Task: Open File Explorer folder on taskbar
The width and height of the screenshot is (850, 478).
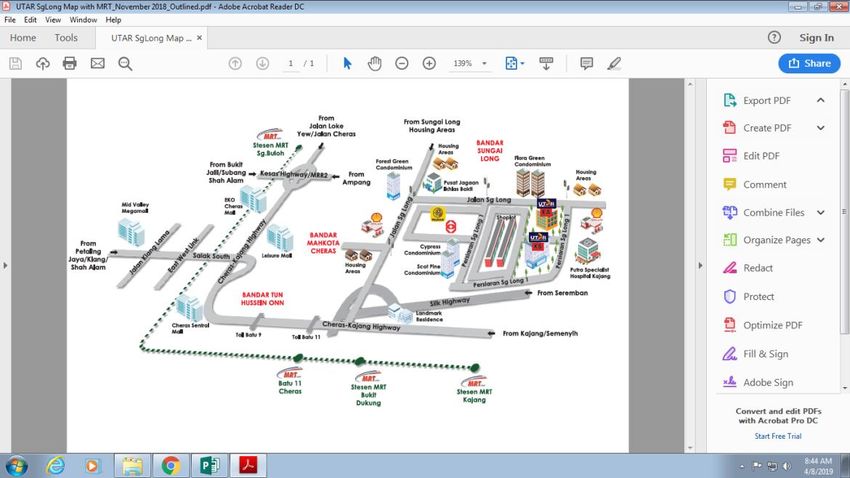Action: point(132,466)
